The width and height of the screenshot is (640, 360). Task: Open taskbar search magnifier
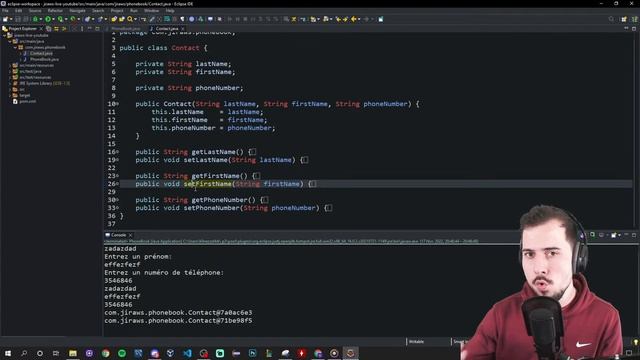[24, 353]
